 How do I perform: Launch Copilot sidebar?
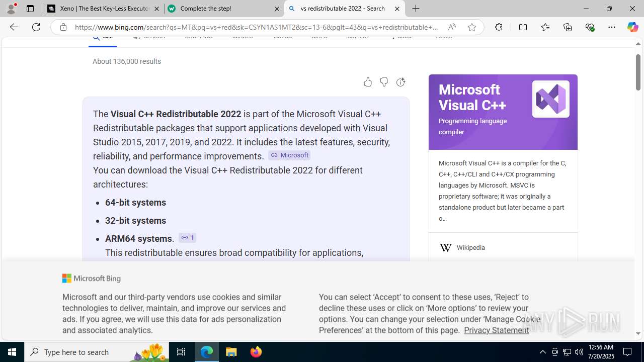pyautogui.click(x=632, y=27)
